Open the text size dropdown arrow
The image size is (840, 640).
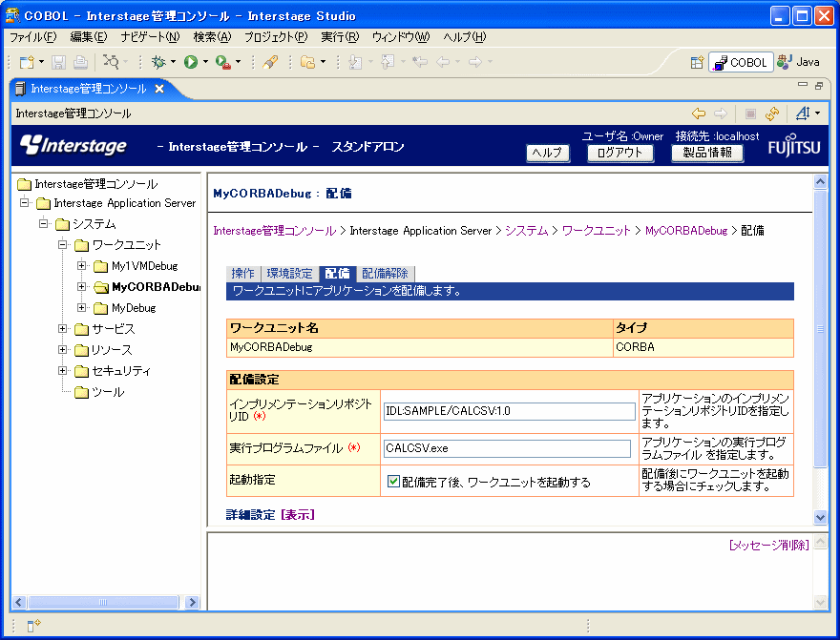(x=817, y=113)
